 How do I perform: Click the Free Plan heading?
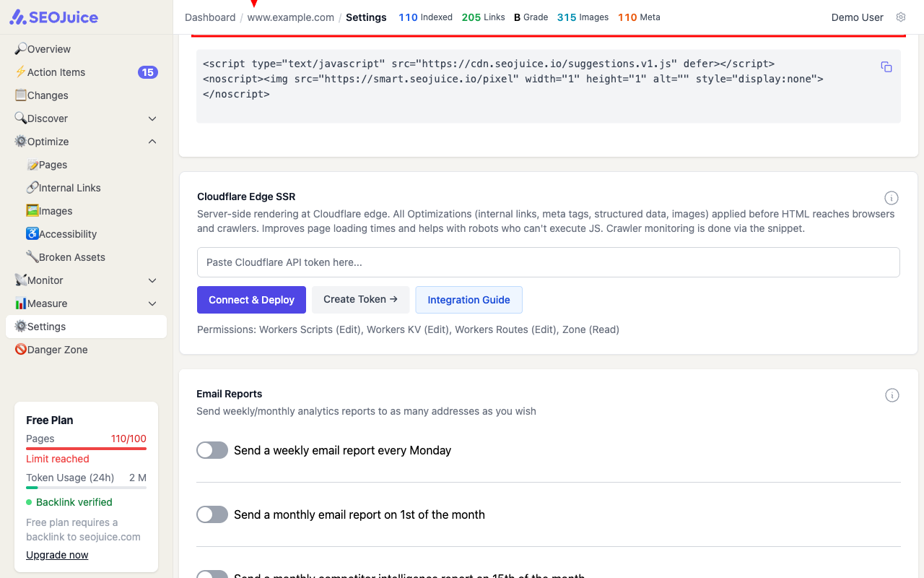coord(49,420)
